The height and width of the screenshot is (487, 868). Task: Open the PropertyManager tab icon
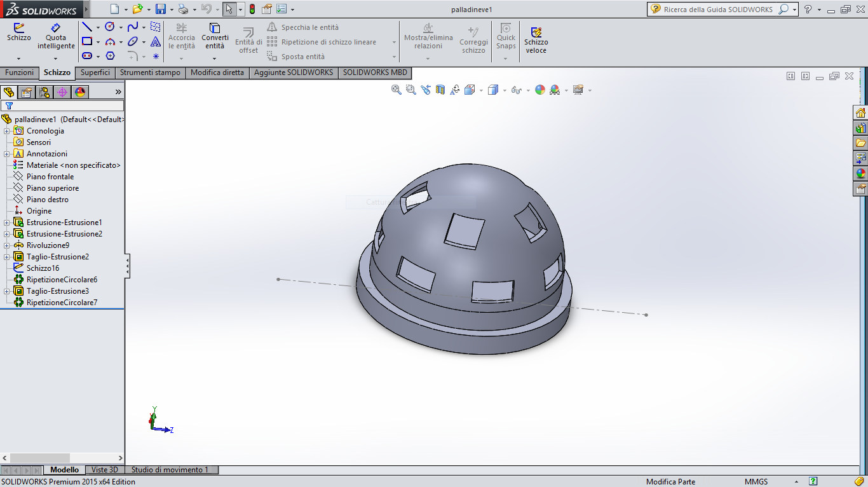coord(27,92)
